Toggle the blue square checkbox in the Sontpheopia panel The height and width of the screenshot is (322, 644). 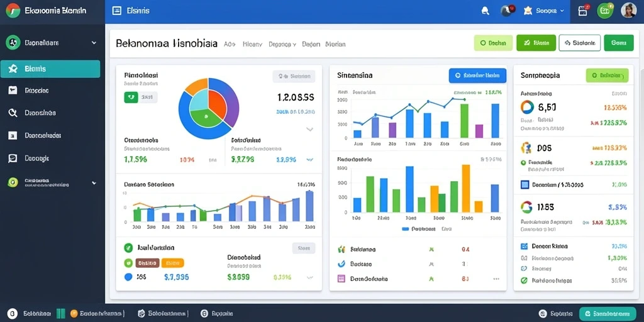click(x=525, y=184)
